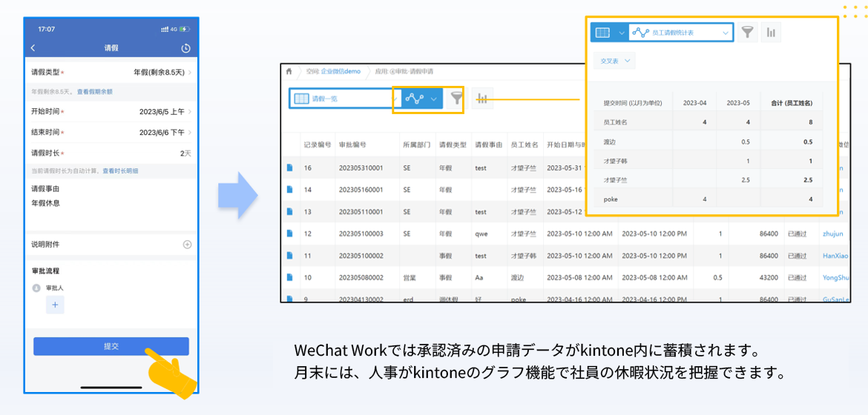Open record 16 detail icon

[x=289, y=167]
